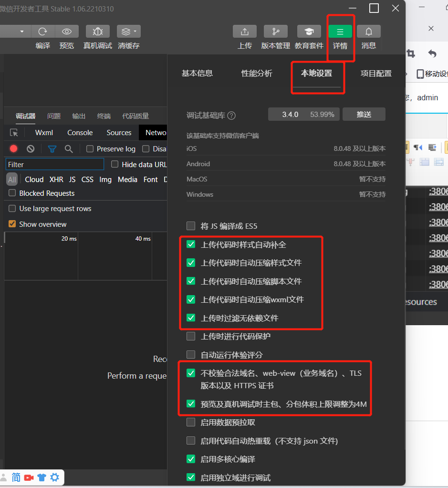Toggle 启用多核心编译 checkbox
The width and height of the screenshot is (448, 488).
click(x=191, y=459)
